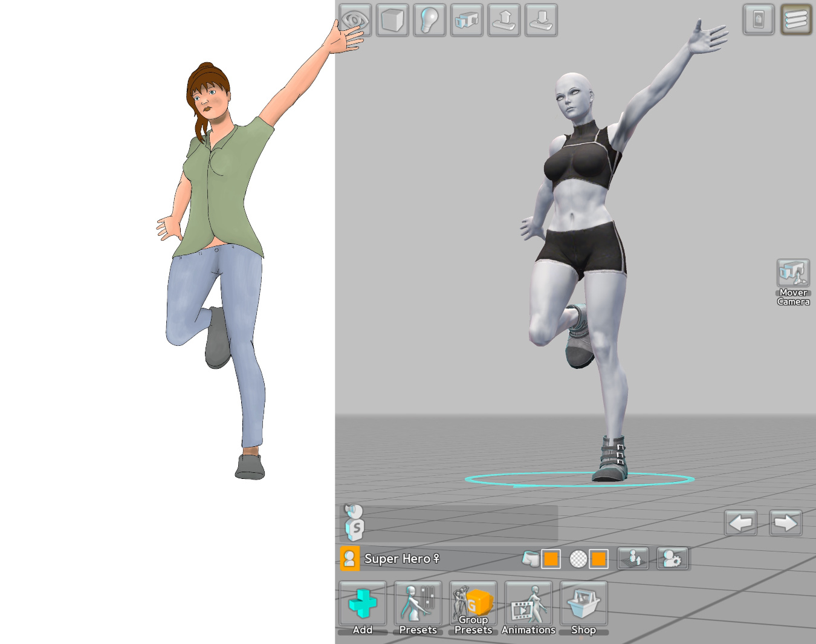Image resolution: width=816 pixels, height=644 pixels.
Task: Open character settings via person-with-gear icon
Action: 673,558
